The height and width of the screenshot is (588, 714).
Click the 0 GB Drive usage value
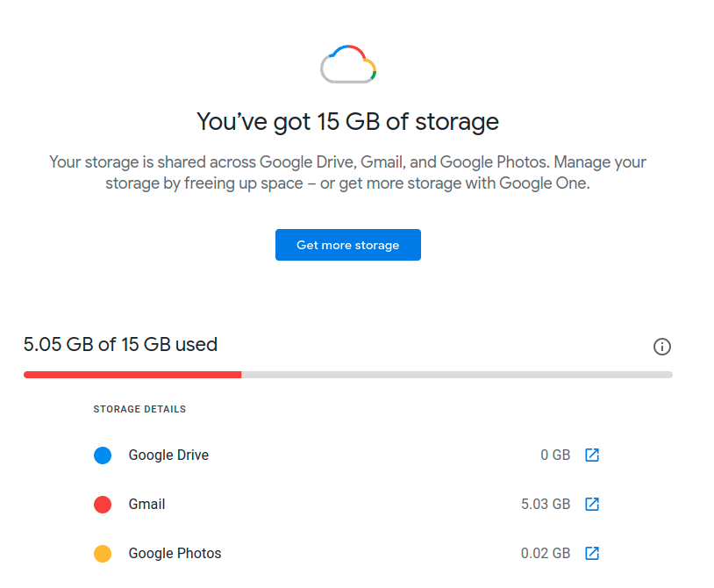pyautogui.click(x=555, y=455)
